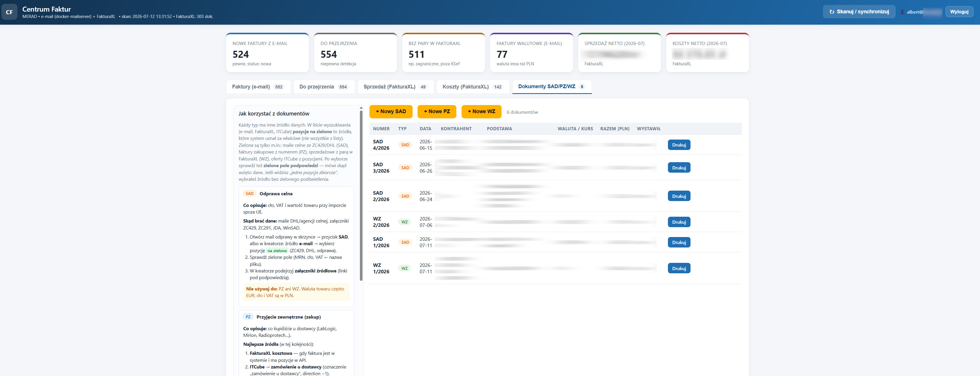Click the + Nowe PZ button
The width and height of the screenshot is (980, 376).
pos(437,112)
